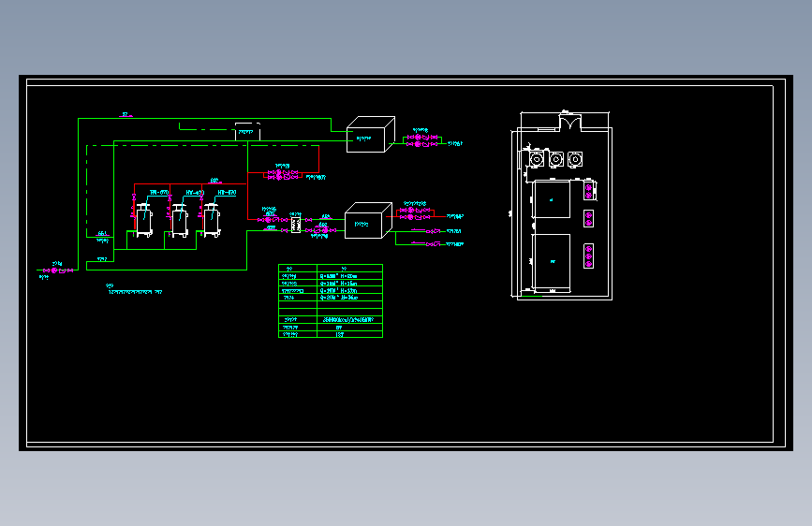
Task: Click the middle boiler unit symbol
Action: (x=179, y=220)
